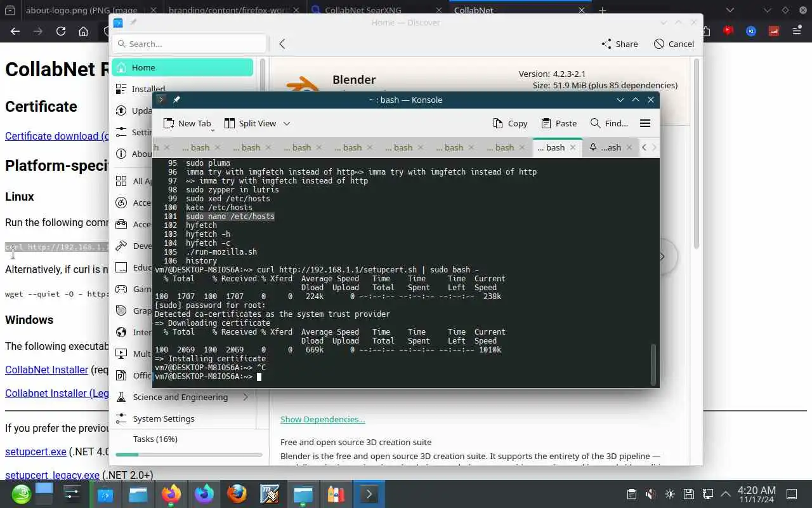
Task: Click the Firefox forward navigation arrow
Action: 38,31
